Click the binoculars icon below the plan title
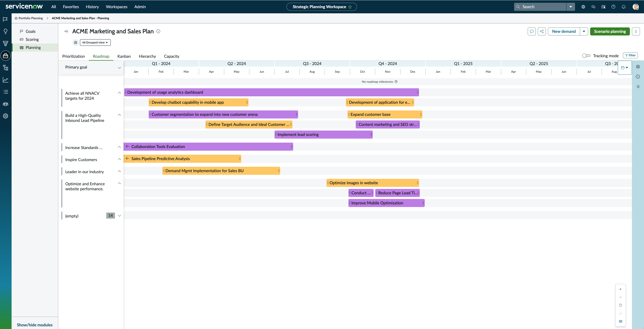644x329 pixels. click(x=76, y=43)
